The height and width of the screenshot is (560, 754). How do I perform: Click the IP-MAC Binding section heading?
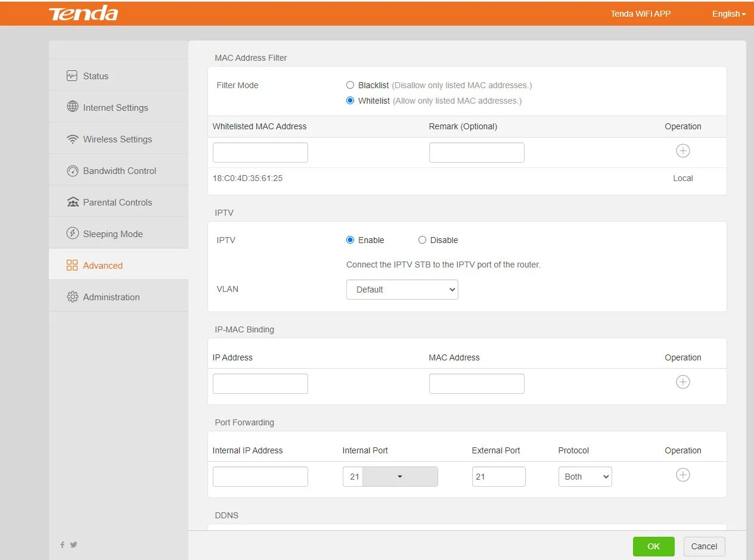pyautogui.click(x=244, y=329)
